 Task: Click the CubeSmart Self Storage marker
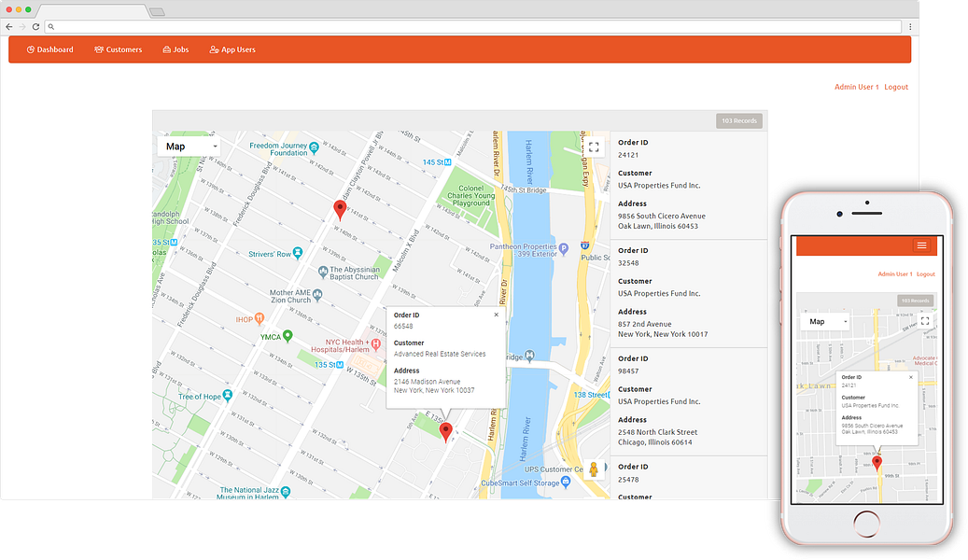coord(566,482)
